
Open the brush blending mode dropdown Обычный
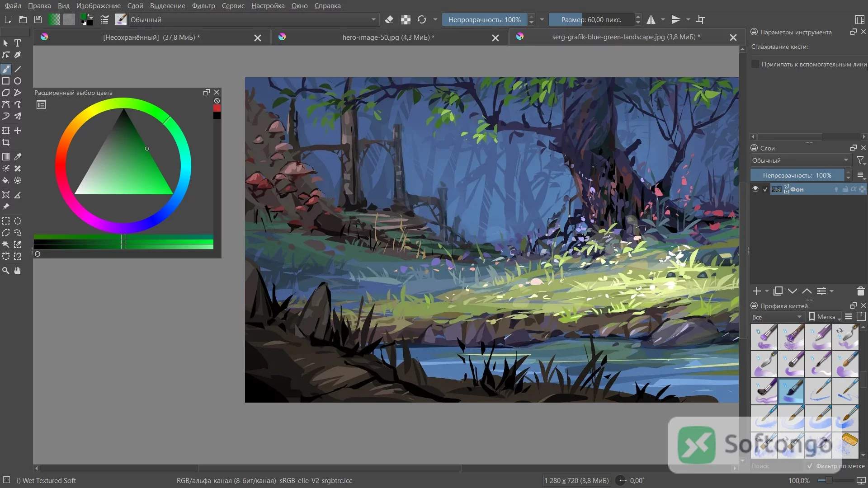coord(253,19)
